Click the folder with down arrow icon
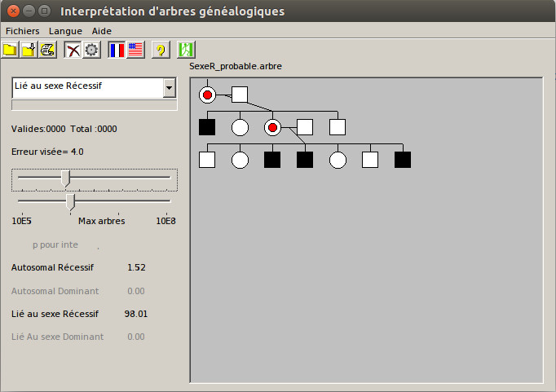This screenshot has width=556, height=392. pos(29,50)
